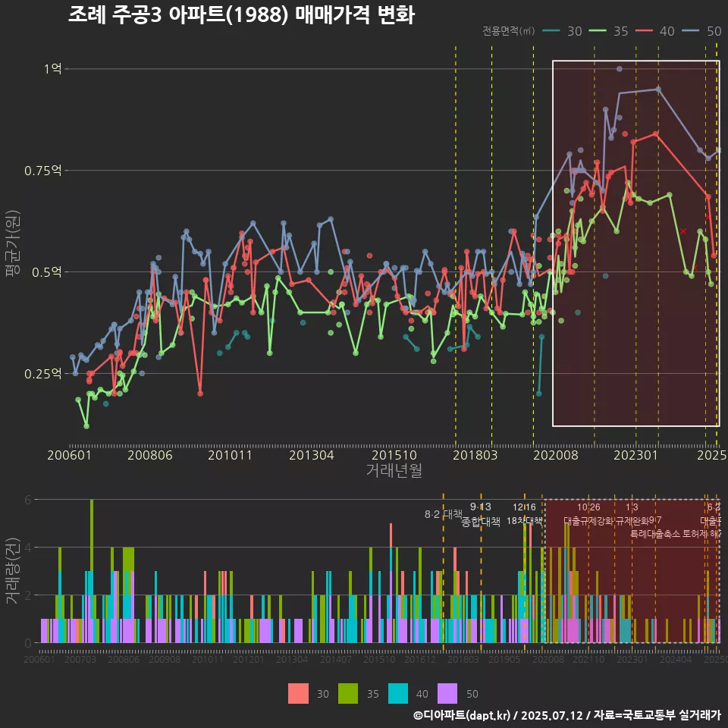The width and height of the screenshot is (728, 728).
Task: Click the salmon 30 swatch in bottom legend
Action: pyautogui.click(x=298, y=693)
